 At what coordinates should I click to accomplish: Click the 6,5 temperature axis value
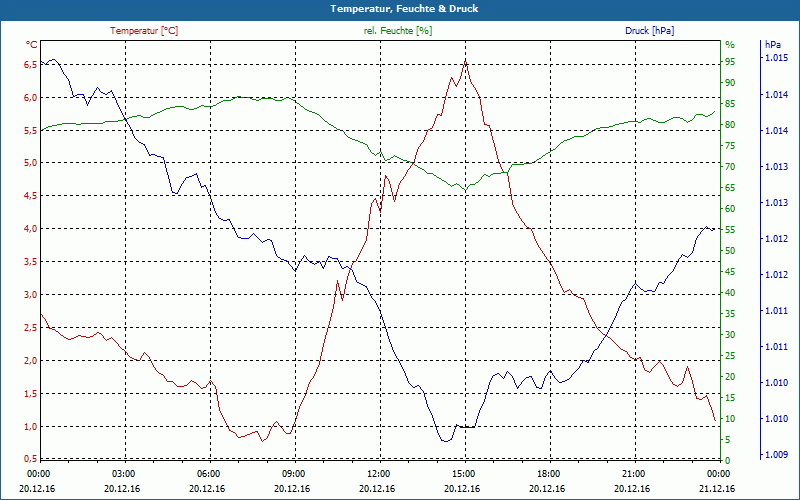32,64
